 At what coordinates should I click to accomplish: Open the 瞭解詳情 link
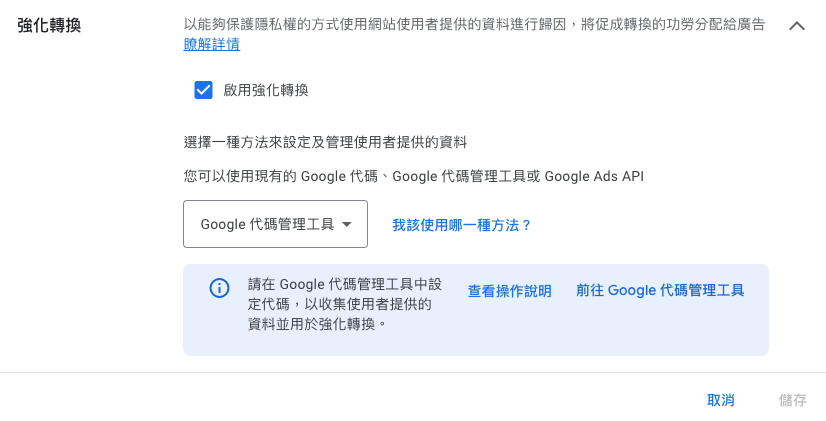click(x=211, y=45)
